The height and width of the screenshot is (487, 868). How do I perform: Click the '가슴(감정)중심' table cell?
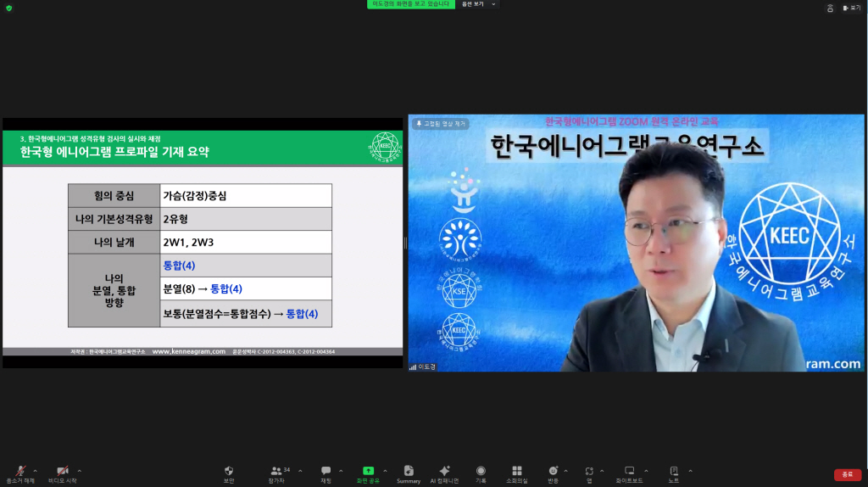[246, 196]
